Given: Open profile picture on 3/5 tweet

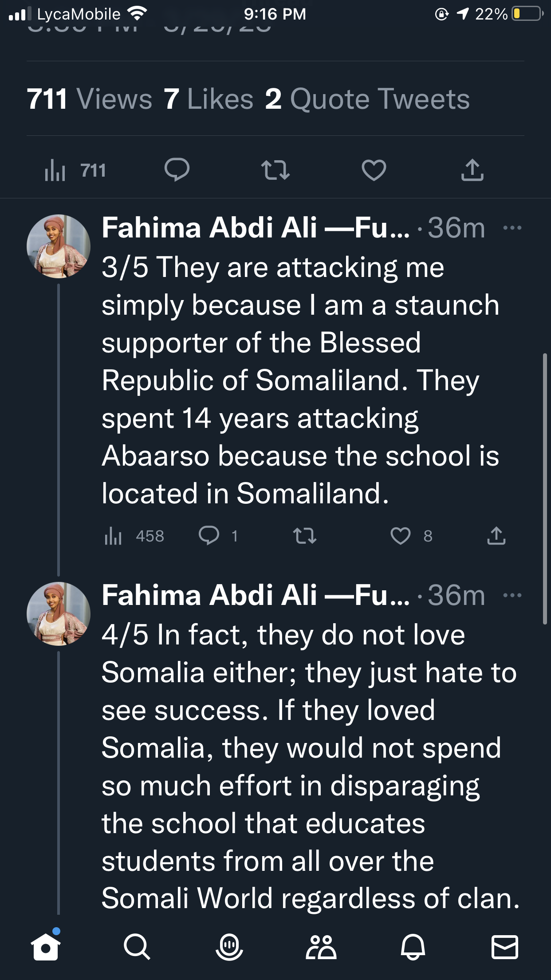Looking at the screenshot, I should tap(59, 246).
